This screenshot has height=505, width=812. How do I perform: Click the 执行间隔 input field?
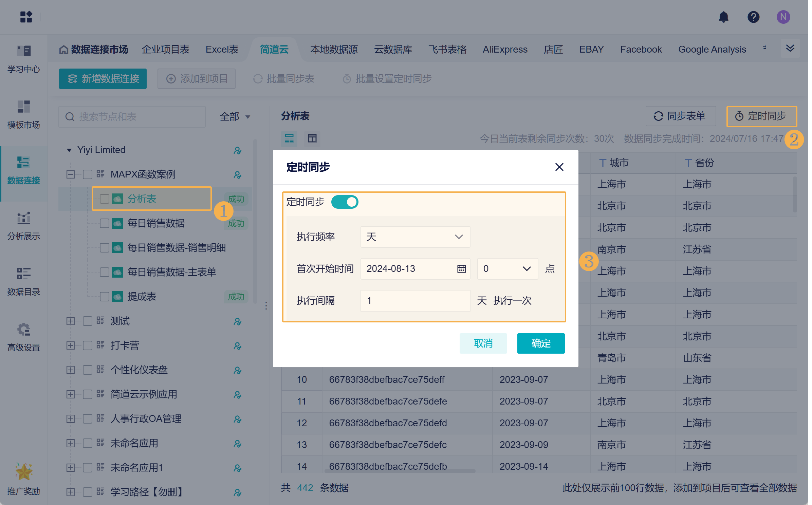click(x=415, y=301)
